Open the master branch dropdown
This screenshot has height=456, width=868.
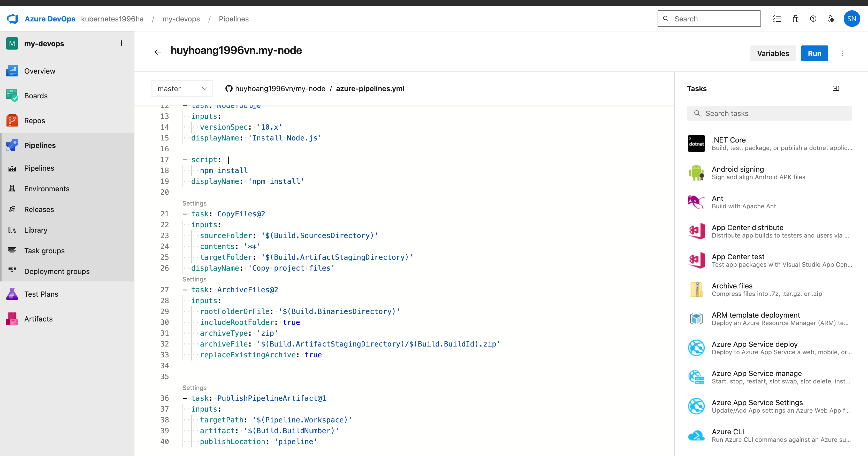click(x=182, y=89)
